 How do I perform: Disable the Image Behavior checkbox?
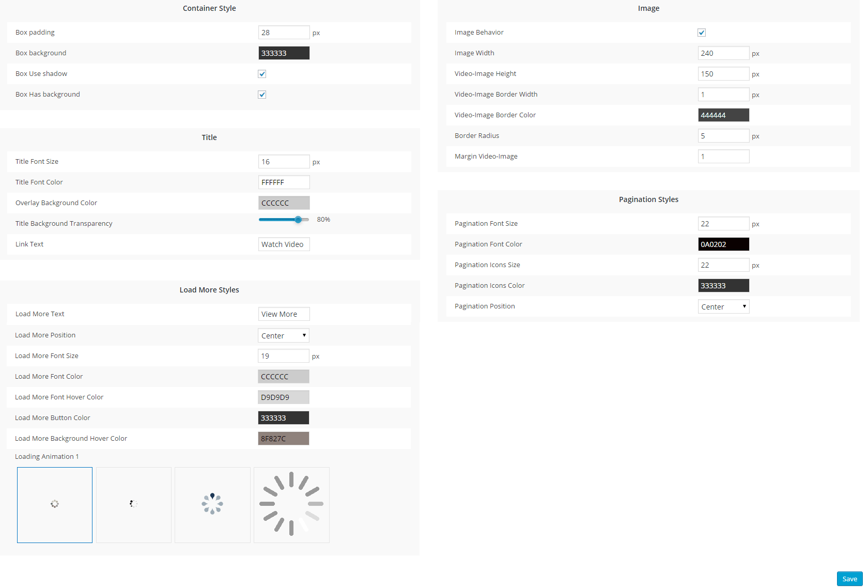click(x=702, y=33)
